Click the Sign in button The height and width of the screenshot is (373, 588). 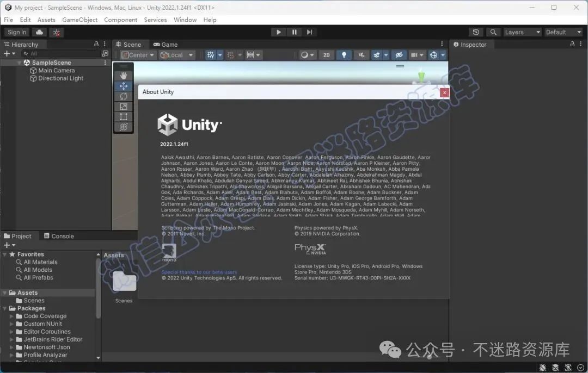point(17,32)
